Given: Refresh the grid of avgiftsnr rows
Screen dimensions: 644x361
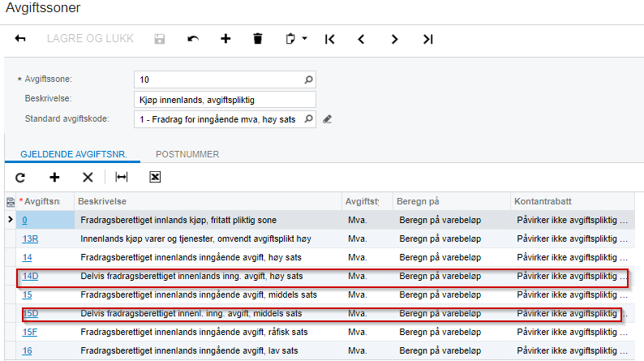Looking at the screenshot, I should (x=20, y=177).
